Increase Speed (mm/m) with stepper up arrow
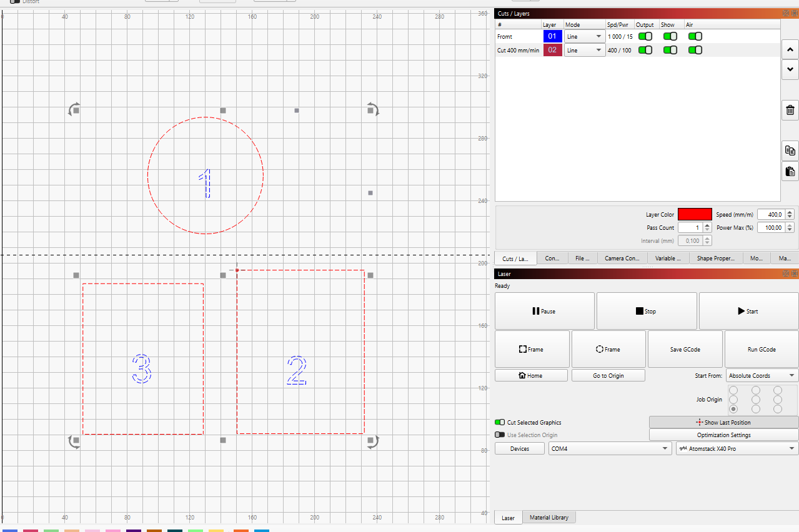This screenshot has width=799, height=532. coord(790,212)
